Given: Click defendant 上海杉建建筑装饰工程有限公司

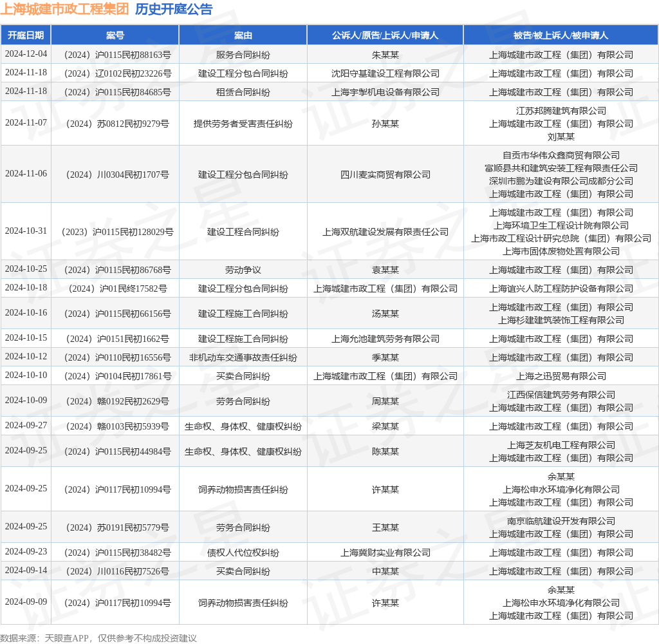Looking at the screenshot, I should click(561, 320).
